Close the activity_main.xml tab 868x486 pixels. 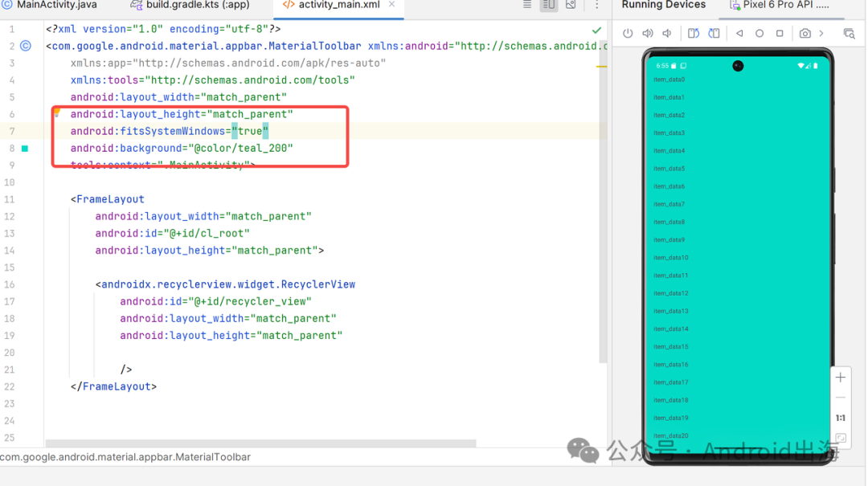coord(392,5)
